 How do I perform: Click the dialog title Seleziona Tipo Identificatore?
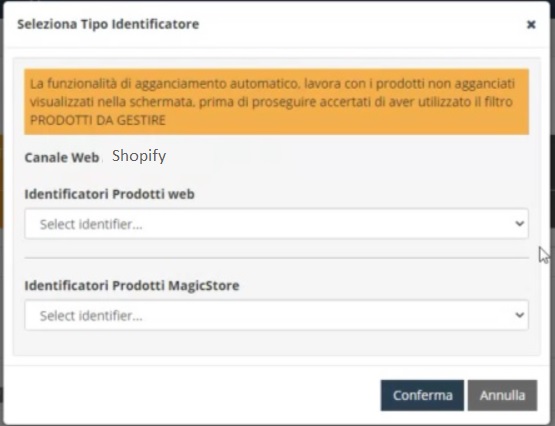(x=108, y=24)
